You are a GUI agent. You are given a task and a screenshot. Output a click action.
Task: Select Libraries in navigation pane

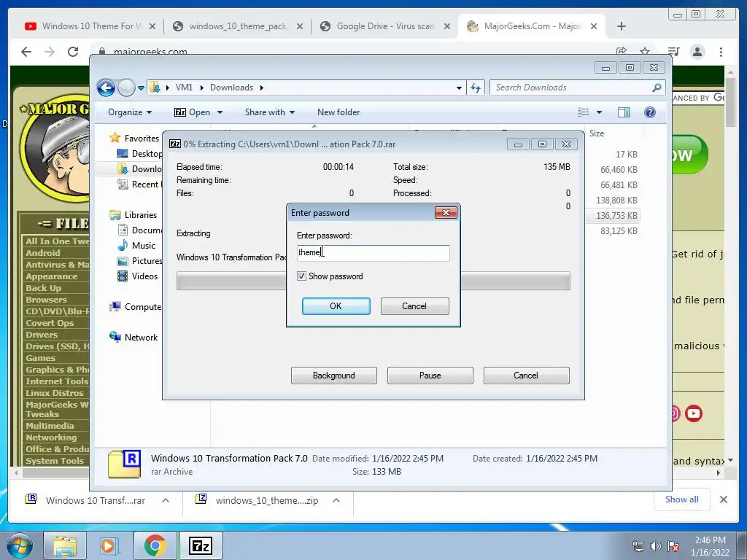140,215
